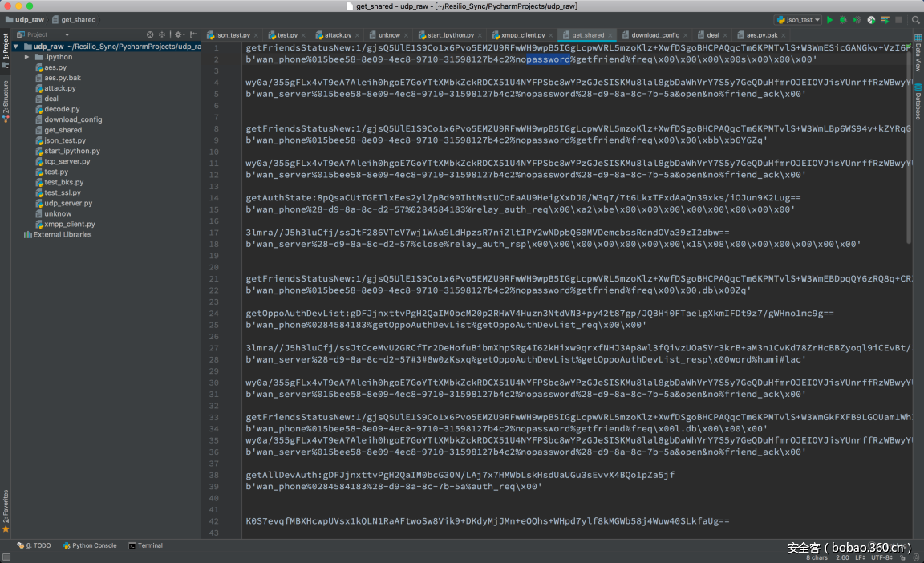Open udp_server.py in project tree
This screenshot has width=924, height=563.
click(68, 203)
